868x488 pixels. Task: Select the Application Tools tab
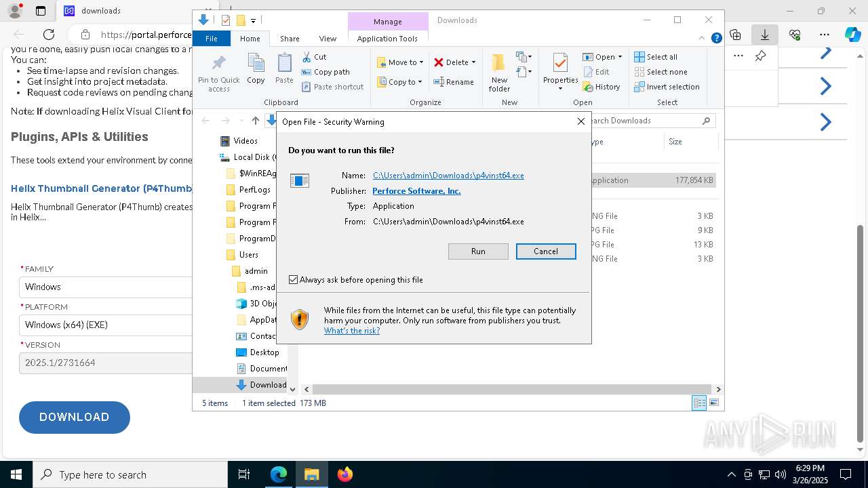point(387,39)
